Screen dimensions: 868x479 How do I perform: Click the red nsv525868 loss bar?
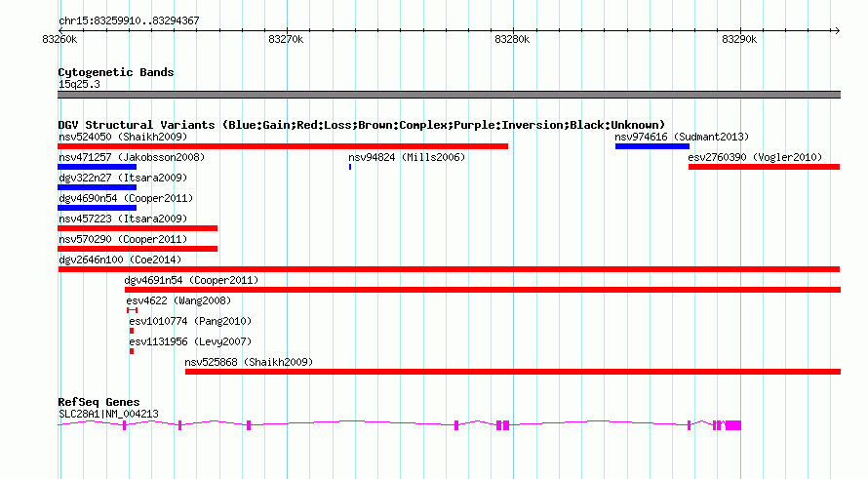pyautogui.click(x=513, y=372)
